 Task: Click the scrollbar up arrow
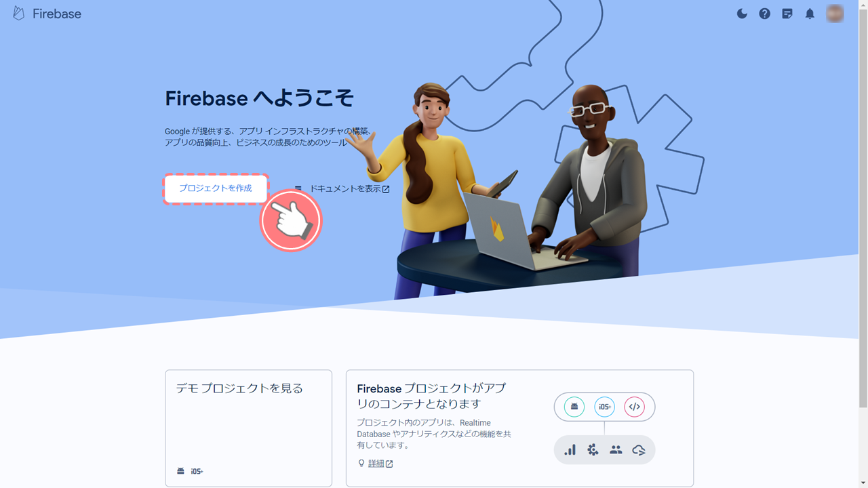(863, 5)
